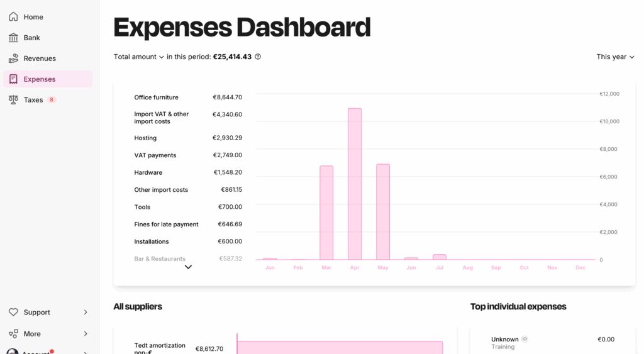
Task: Toggle the eye icon next to Unknown
Action: click(525, 339)
